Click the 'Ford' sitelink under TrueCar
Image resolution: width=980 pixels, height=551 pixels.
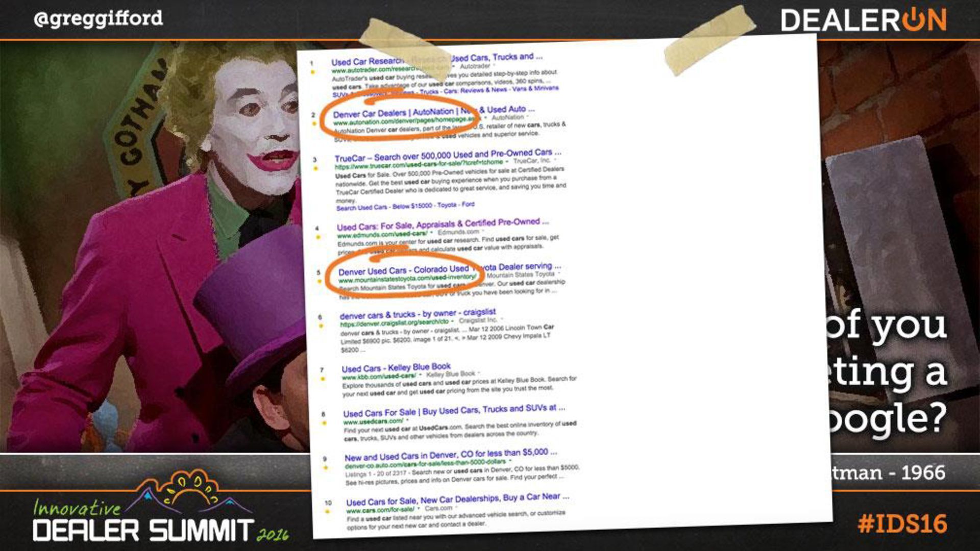click(468, 205)
